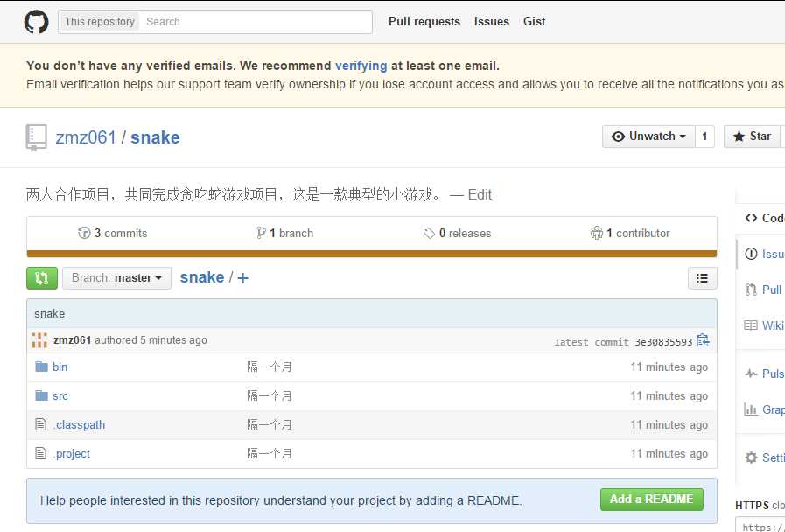Click the tag icon beside 0 releases
The width and height of the screenshot is (785, 532).
(429, 234)
